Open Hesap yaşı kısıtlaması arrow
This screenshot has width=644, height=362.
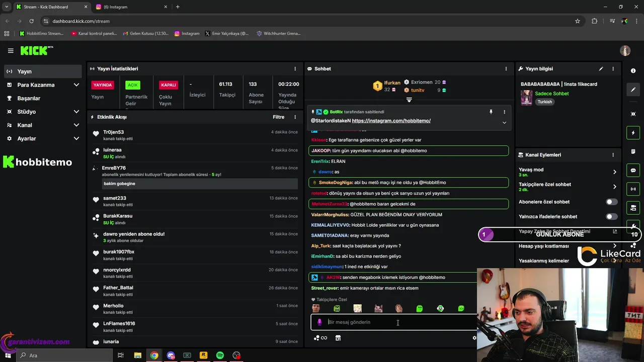pyautogui.click(x=614, y=246)
